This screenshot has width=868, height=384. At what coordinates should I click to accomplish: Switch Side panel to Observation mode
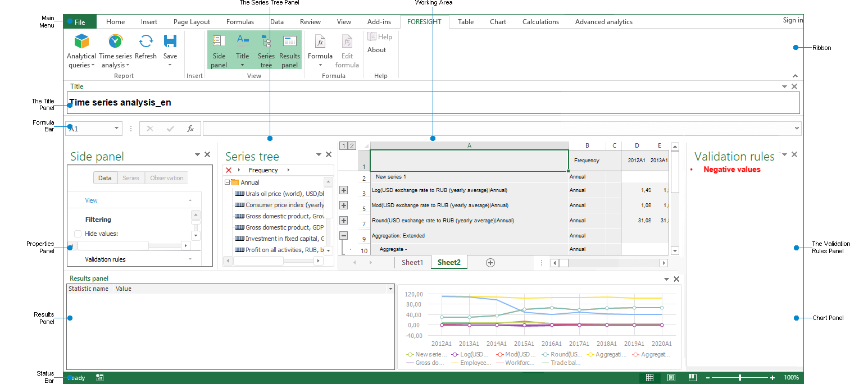coord(166,177)
